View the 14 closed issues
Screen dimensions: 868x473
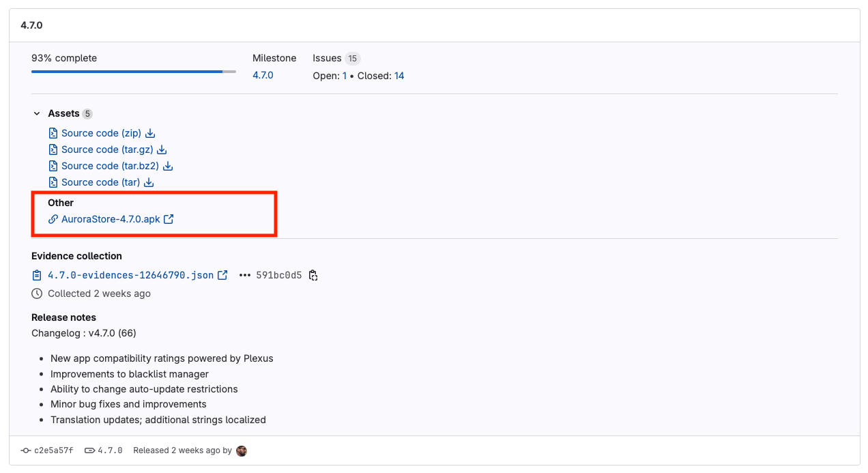399,76
